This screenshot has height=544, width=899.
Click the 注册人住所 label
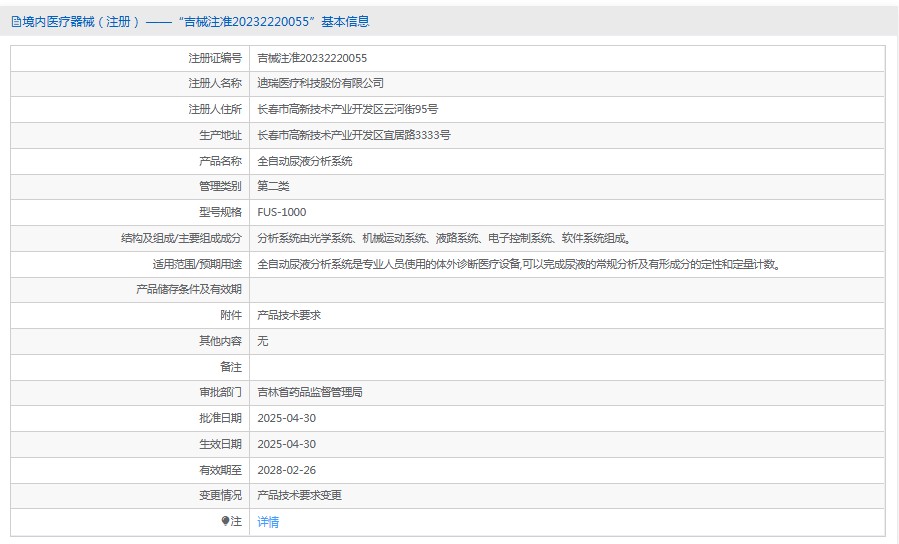(x=215, y=109)
